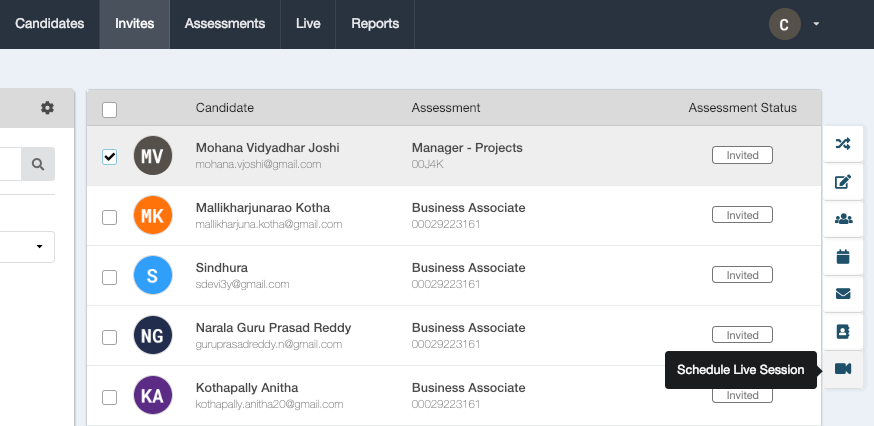Click the MV avatar of Mohana Vidyadhar Joshi
This screenshot has width=874, height=426.
click(x=153, y=156)
